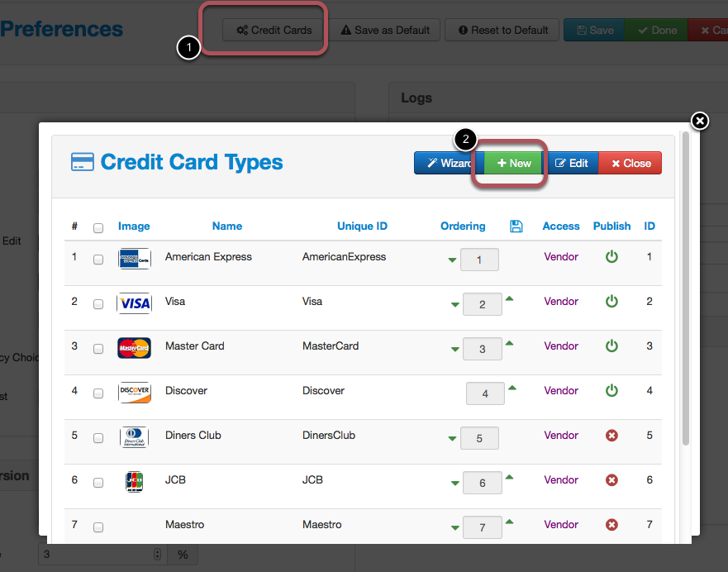
Task: Sort table by Unique ID column
Action: pos(362,226)
